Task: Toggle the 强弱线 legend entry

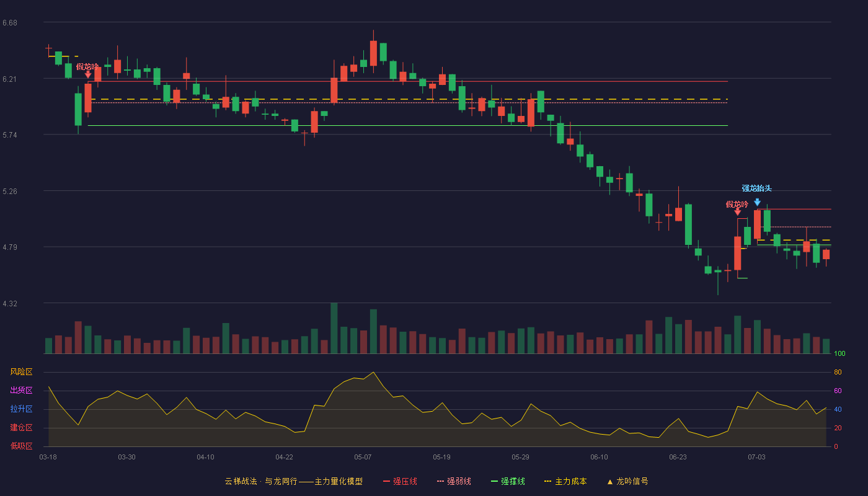Action: tap(454, 481)
